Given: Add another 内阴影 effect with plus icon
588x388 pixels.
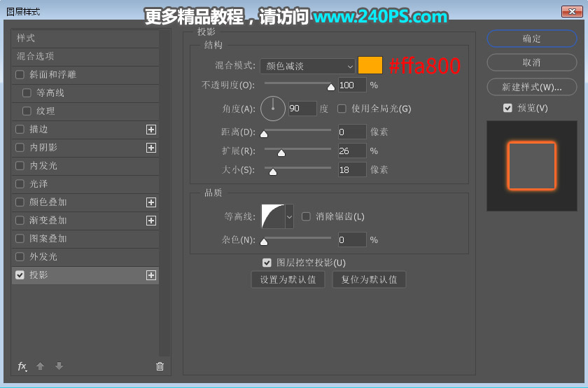Looking at the screenshot, I should 150,148.
